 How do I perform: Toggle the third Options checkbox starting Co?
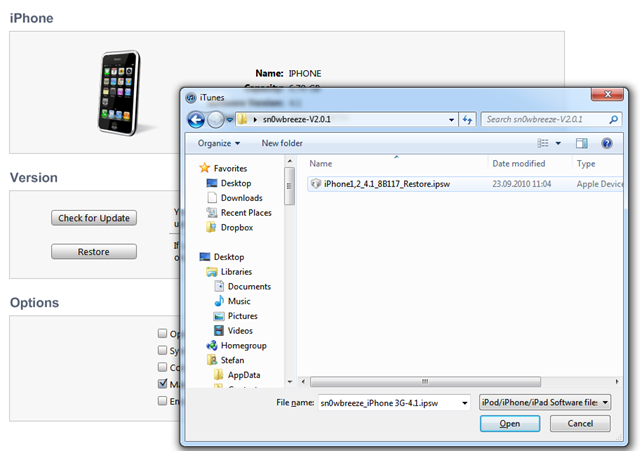[162, 367]
